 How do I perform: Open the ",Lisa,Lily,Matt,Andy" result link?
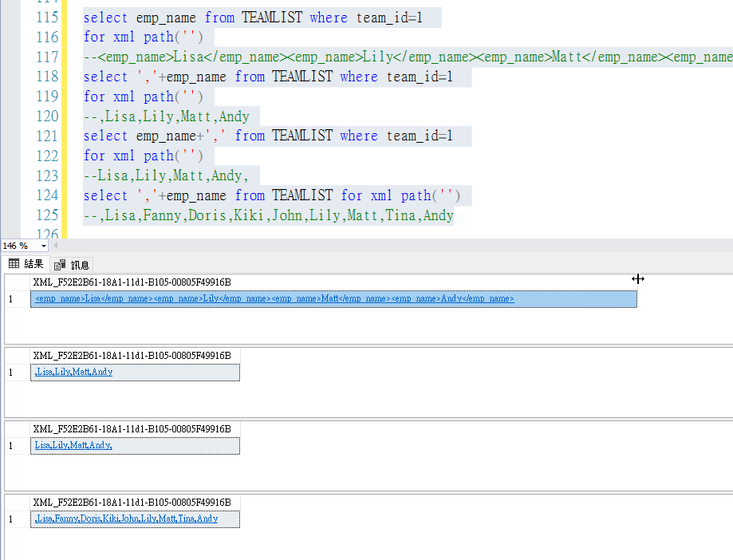[x=72, y=372]
